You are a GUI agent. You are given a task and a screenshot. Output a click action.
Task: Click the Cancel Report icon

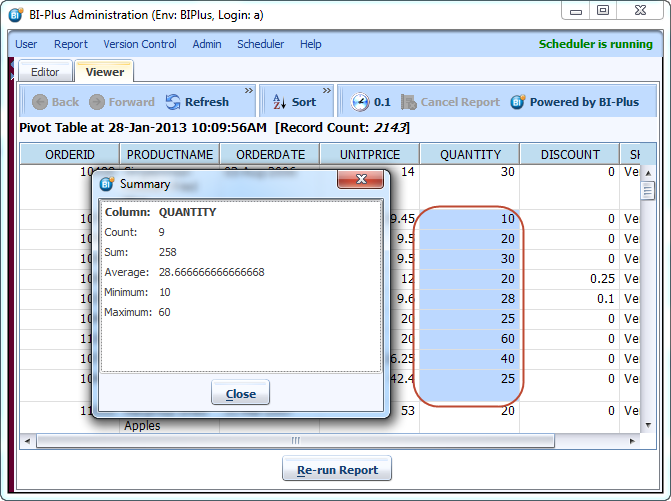pyautogui.click(x=408, y=102)
